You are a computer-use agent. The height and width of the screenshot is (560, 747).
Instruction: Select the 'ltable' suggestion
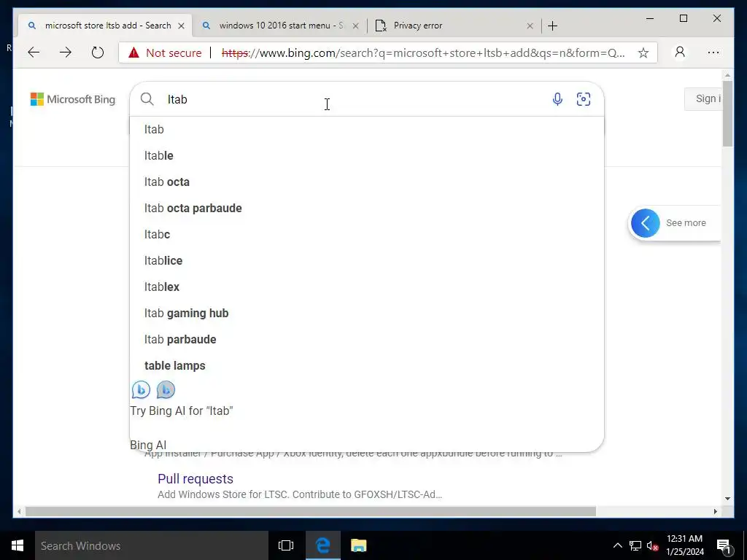point(367,156)
